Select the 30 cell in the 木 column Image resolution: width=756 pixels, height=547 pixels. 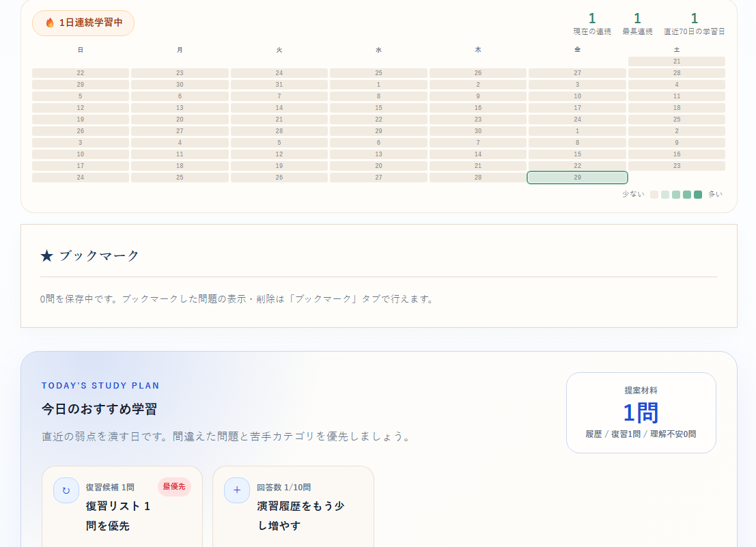pyautogui.click(x=478, y=131)
